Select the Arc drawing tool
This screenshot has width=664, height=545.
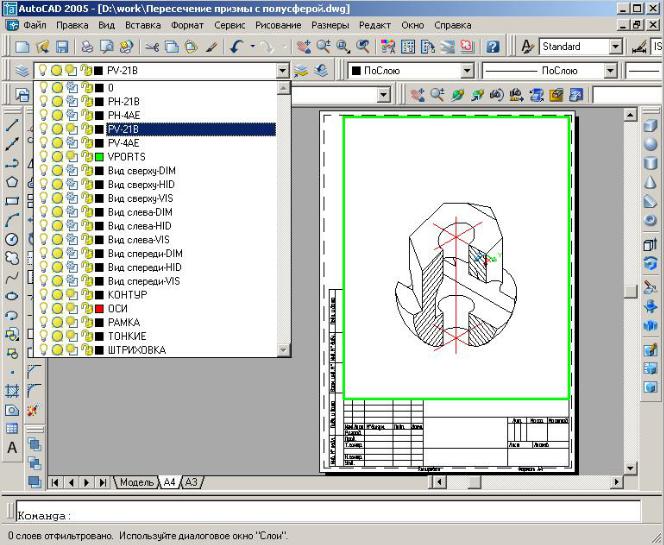click(x=12, y=221)
